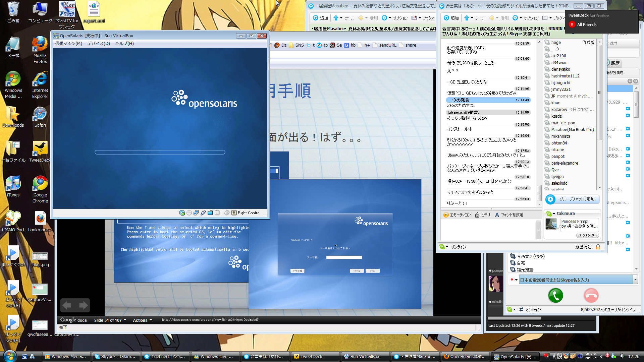Open Internet Explorer desktop icon
Image resolution: width=644 pixels, height=362 pixels.
pos(40,85)
